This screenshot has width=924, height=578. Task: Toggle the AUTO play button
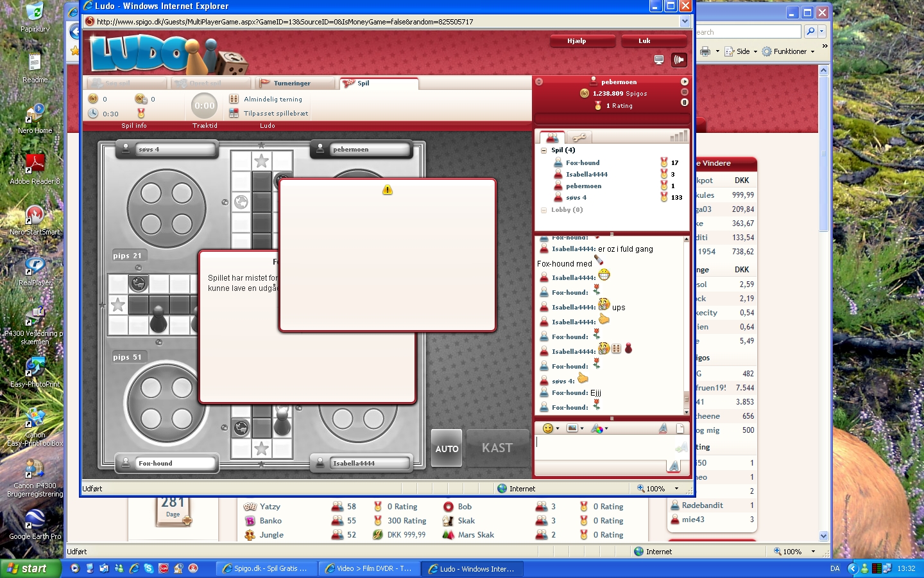(447, 448)
